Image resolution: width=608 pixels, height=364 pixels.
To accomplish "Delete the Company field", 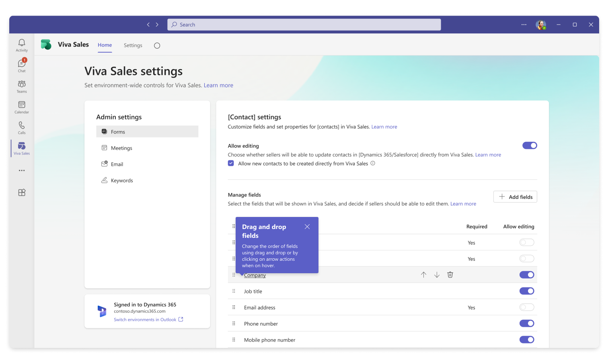I will click(x=450, y=275).
